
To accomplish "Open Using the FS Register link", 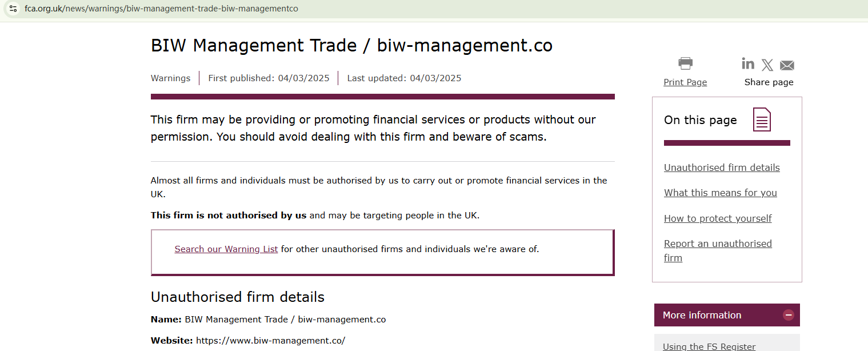I will click(709, 346).
